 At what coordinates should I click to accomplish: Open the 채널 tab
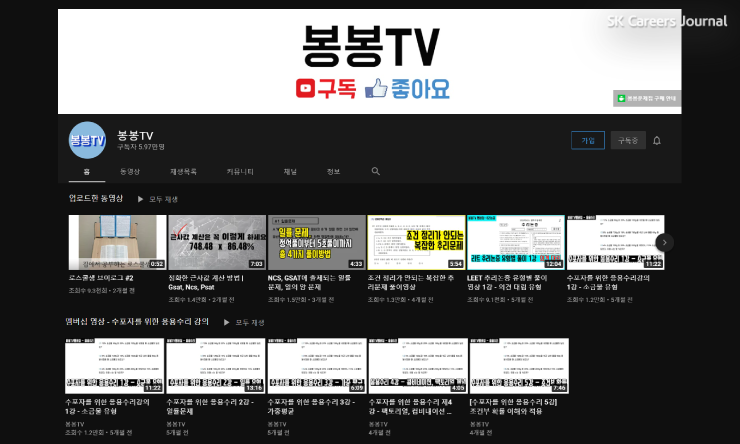pos(290,172)
